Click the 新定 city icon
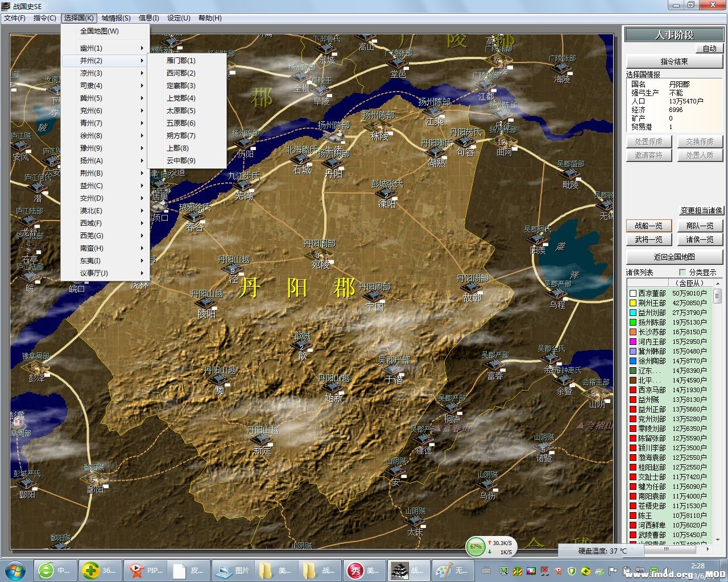 [262, 440]
